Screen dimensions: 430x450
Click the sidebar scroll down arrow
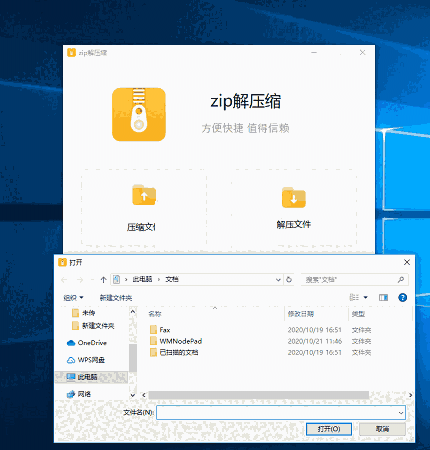tap(133, 395)
